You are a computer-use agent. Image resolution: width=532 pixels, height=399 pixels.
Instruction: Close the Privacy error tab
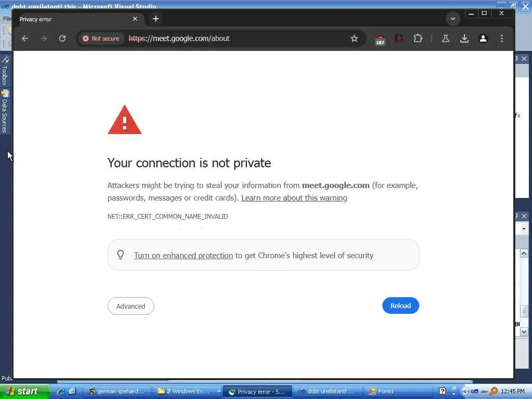tap(135, 19)
